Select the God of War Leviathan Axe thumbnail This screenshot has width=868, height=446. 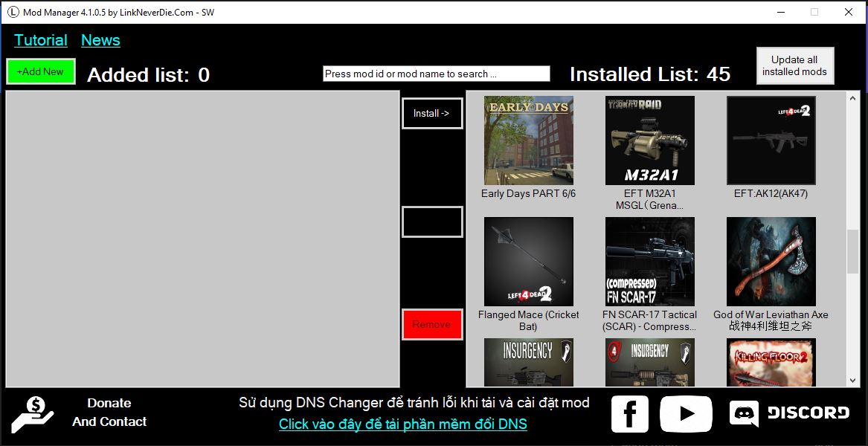pyautogui.click(x=771, y=262)
